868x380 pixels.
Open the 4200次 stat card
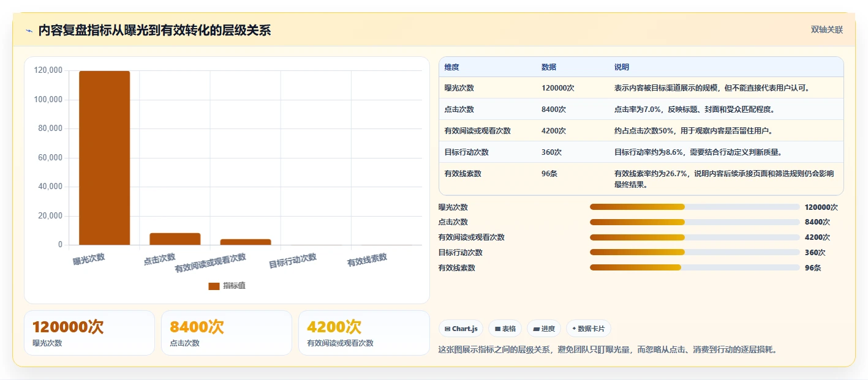(364, 333)
